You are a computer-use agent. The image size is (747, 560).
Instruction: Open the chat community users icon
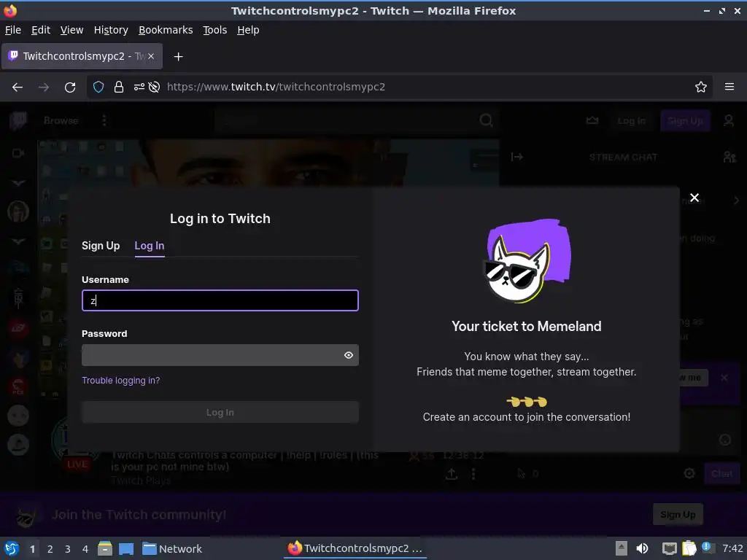(729, 157)
